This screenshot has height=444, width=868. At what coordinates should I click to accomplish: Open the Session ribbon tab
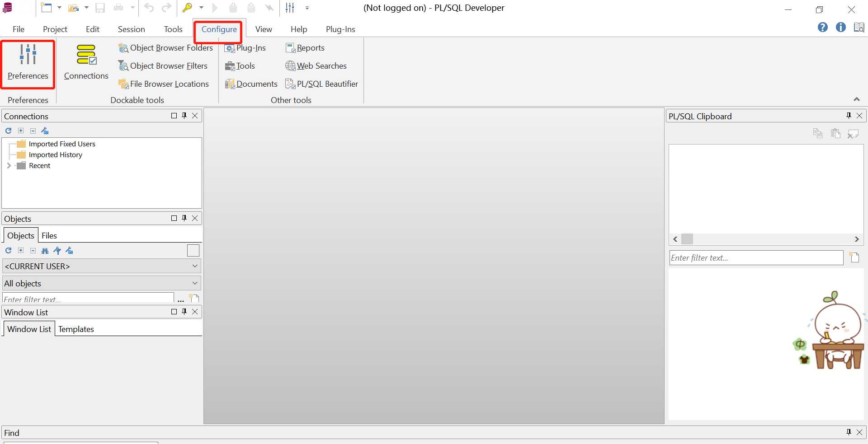click(x=132, y=29)
